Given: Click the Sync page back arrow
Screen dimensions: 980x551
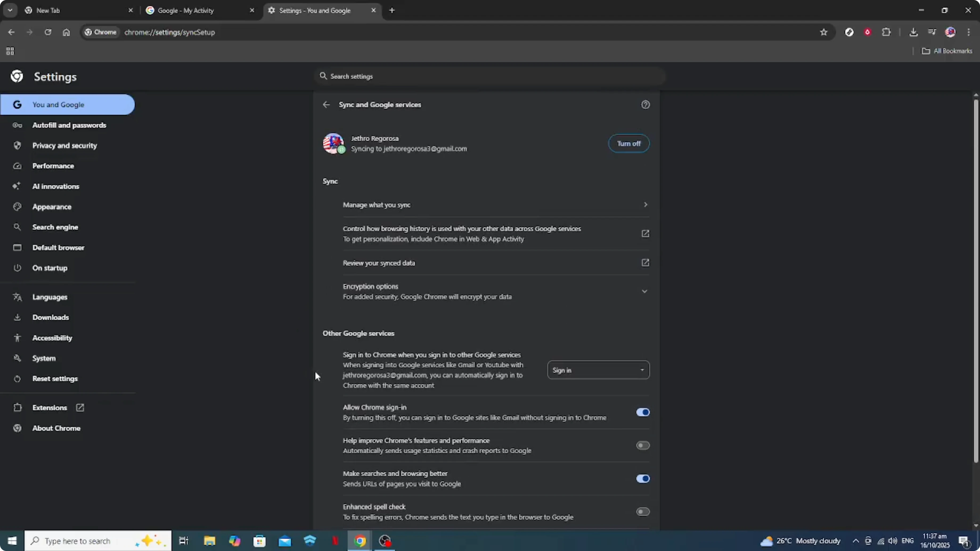Looking at the screenshot, I should point(326,105).
